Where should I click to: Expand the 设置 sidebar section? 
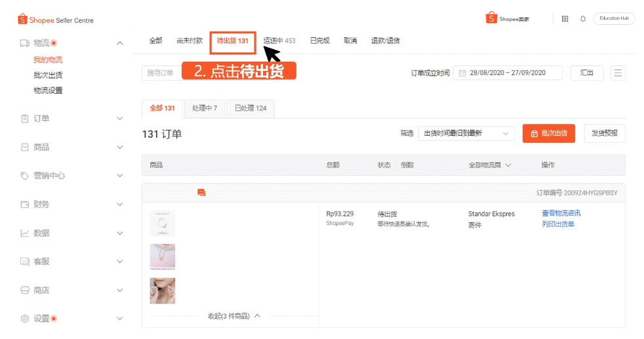[120, 319]
